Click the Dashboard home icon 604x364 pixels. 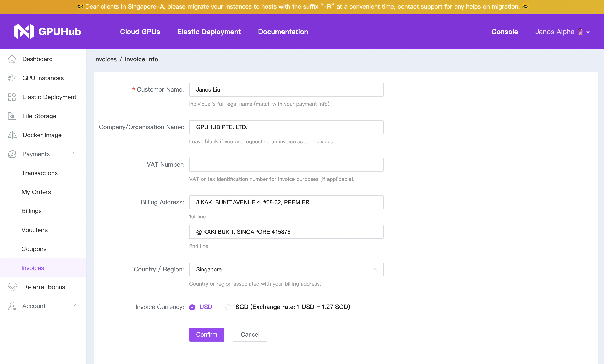click(x=12, y=59)
